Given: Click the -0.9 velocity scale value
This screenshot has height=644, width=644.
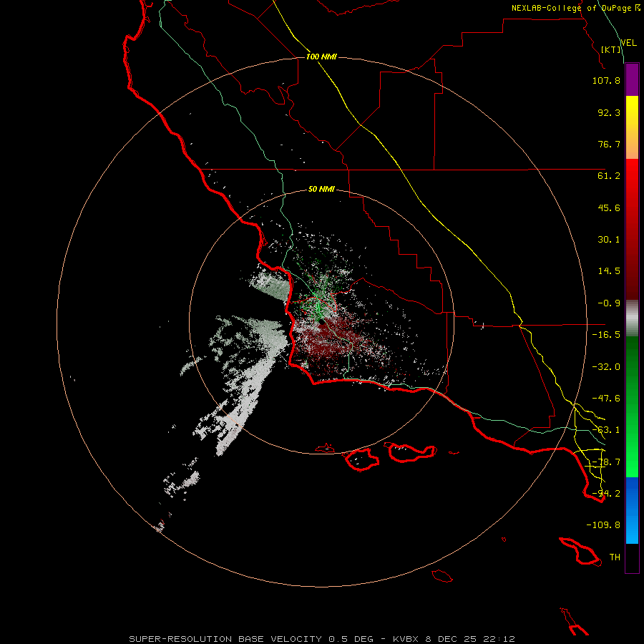Looking at the screenshot, I should (609, 303).
